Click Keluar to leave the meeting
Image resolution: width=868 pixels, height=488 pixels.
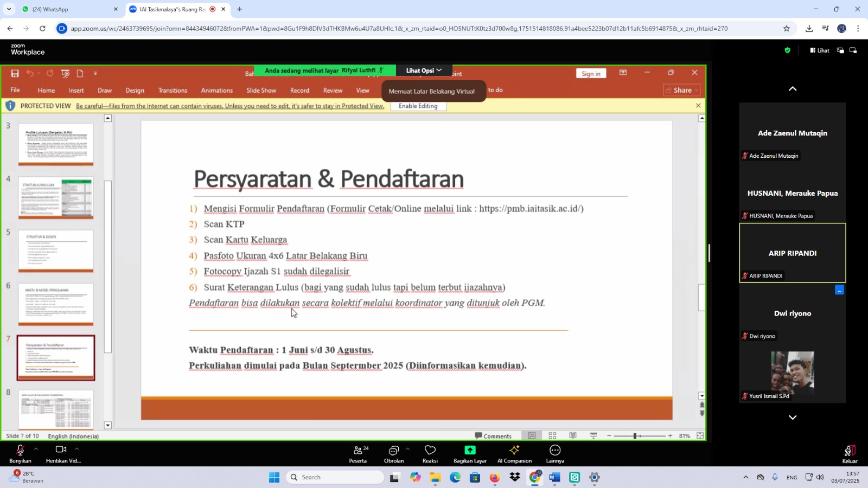[849, 454]
